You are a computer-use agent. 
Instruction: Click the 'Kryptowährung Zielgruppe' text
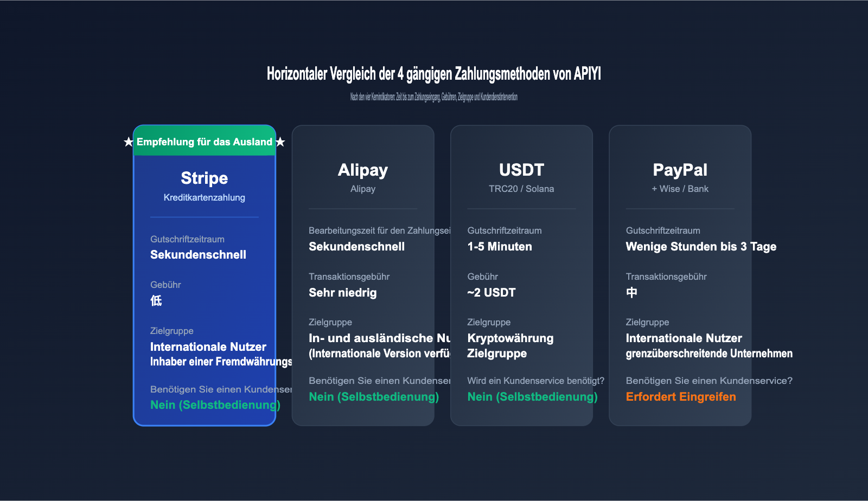pyautogui.click(x=510, y=346)
